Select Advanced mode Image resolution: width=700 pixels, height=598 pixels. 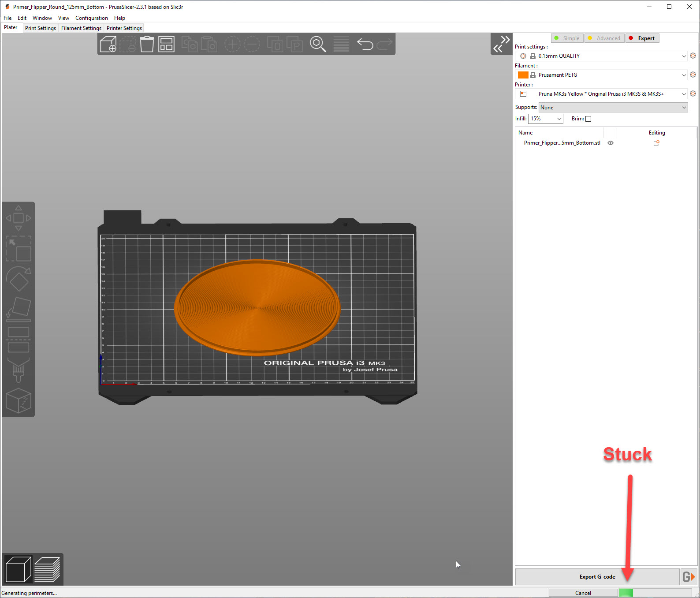point(604,38)
